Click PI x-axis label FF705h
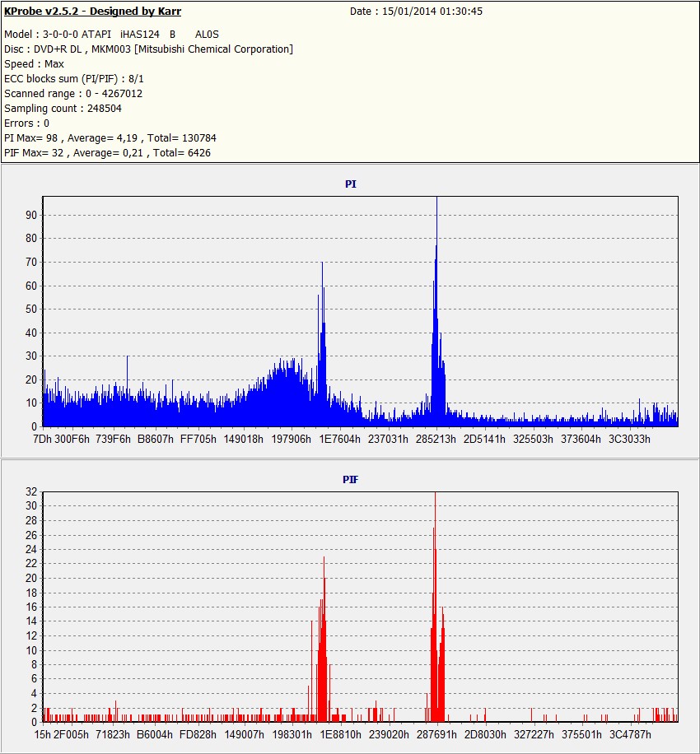 click(198, 439)
